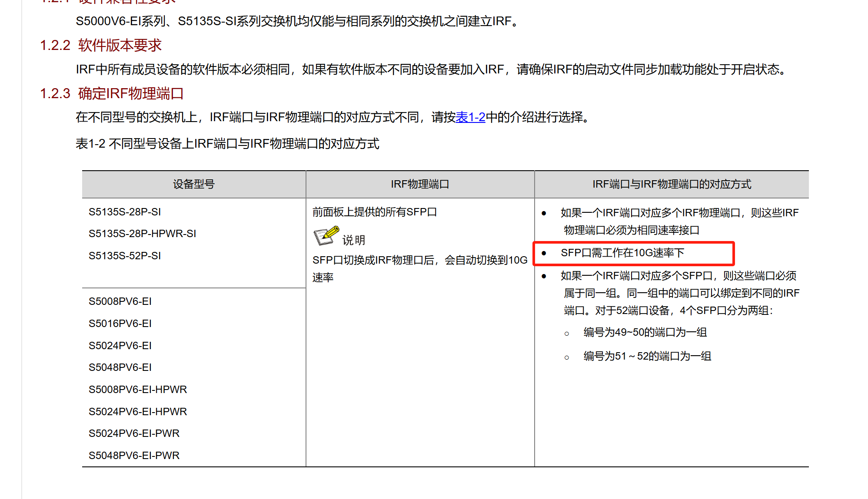Click the S5024PV6-EI-PWR model entry
The height and width of the screenshot is (499, 868).
[134, 433]
